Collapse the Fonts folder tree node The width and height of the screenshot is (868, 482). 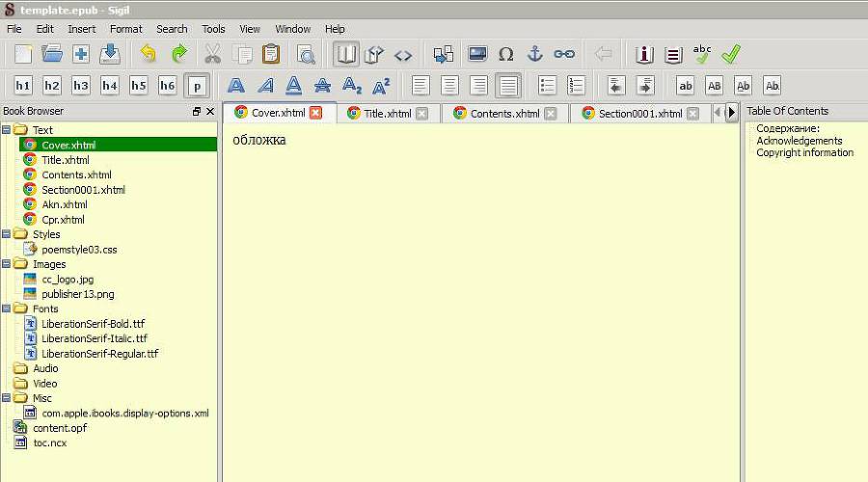(x=7, y=309)
